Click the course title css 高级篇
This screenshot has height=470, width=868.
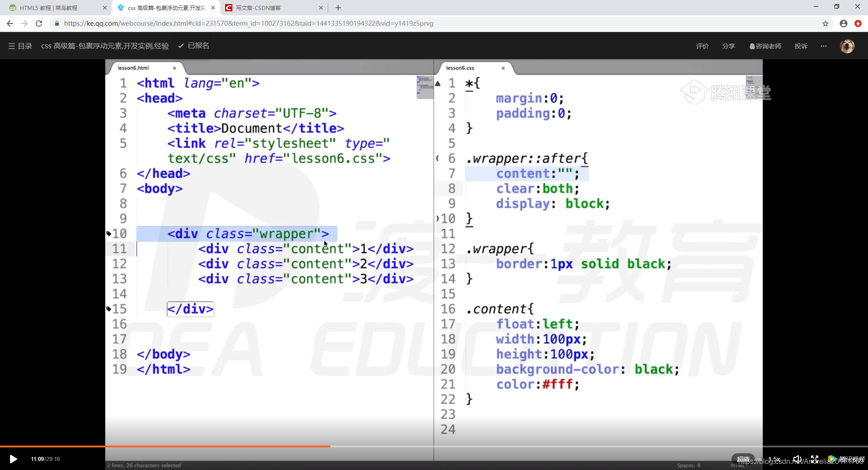point(105,46)
